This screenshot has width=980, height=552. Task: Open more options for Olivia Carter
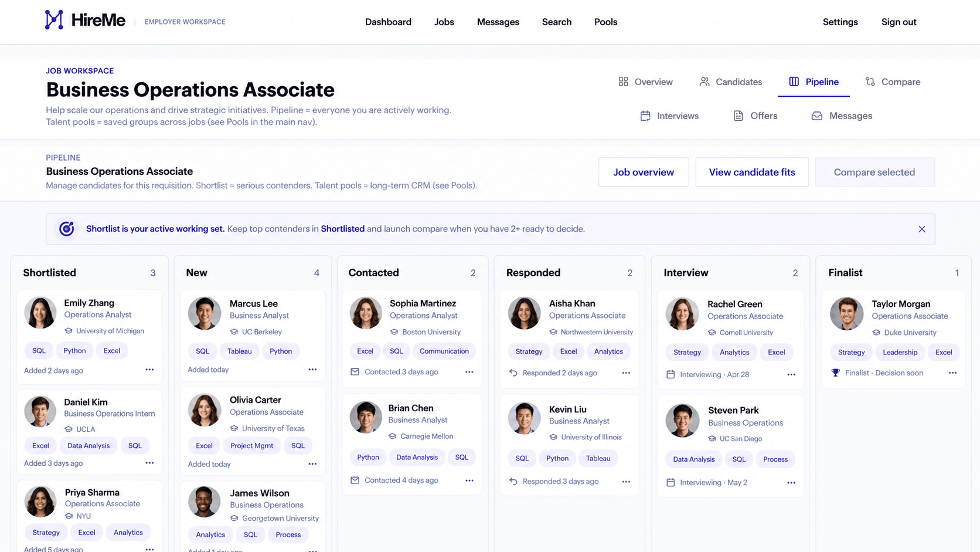(312, 464)
